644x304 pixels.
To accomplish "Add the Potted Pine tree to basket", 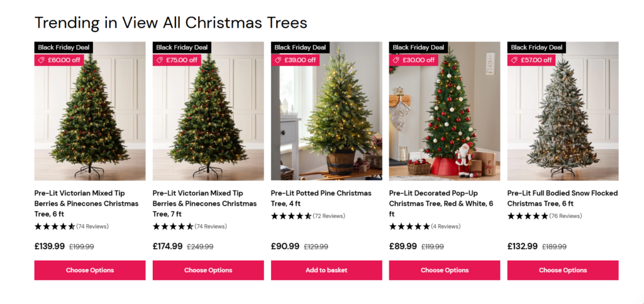I will (x=326, y=270).
